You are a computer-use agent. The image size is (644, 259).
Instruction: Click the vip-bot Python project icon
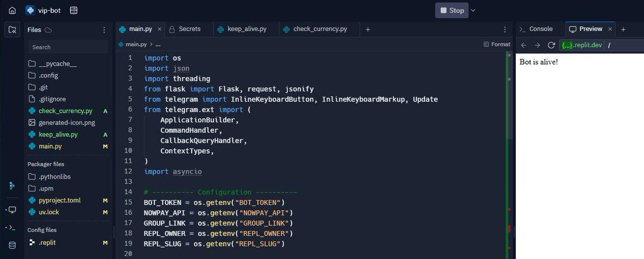click(x=30, y=10)
